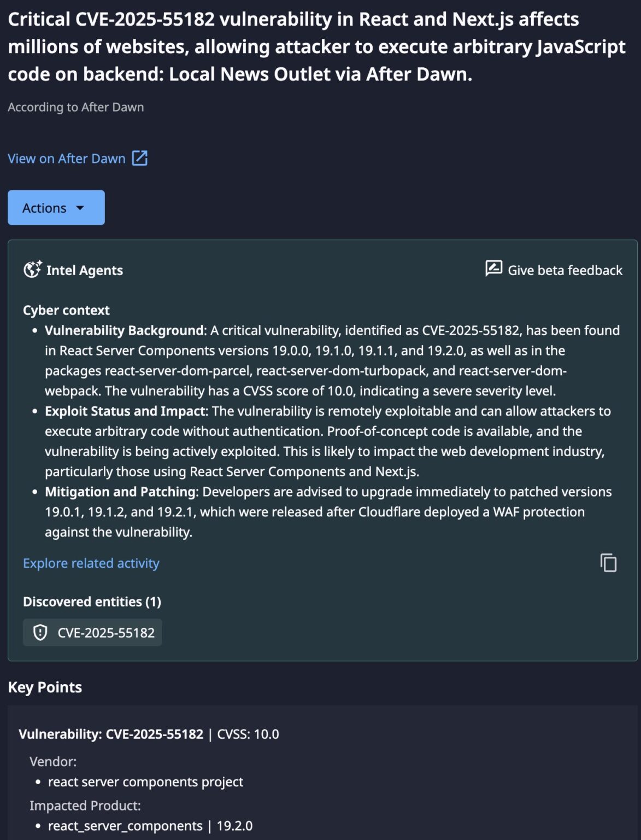The height and width of the screenshot is (840, 641).
Task: Collapse the Intel Agents panel
Action: click(x=84, y=270)
